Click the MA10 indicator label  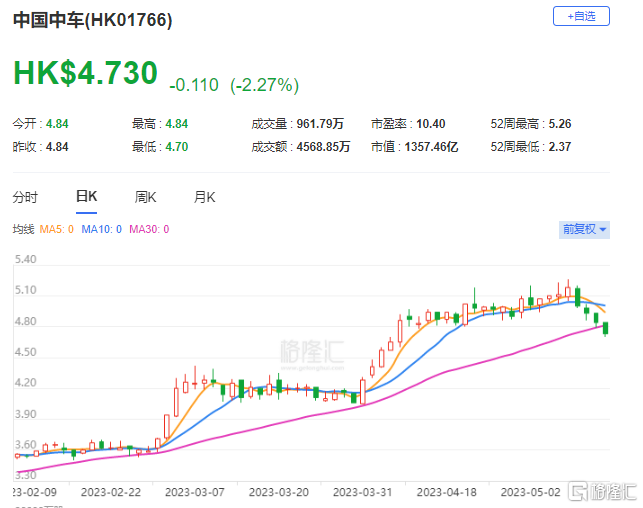pos(102,229)
